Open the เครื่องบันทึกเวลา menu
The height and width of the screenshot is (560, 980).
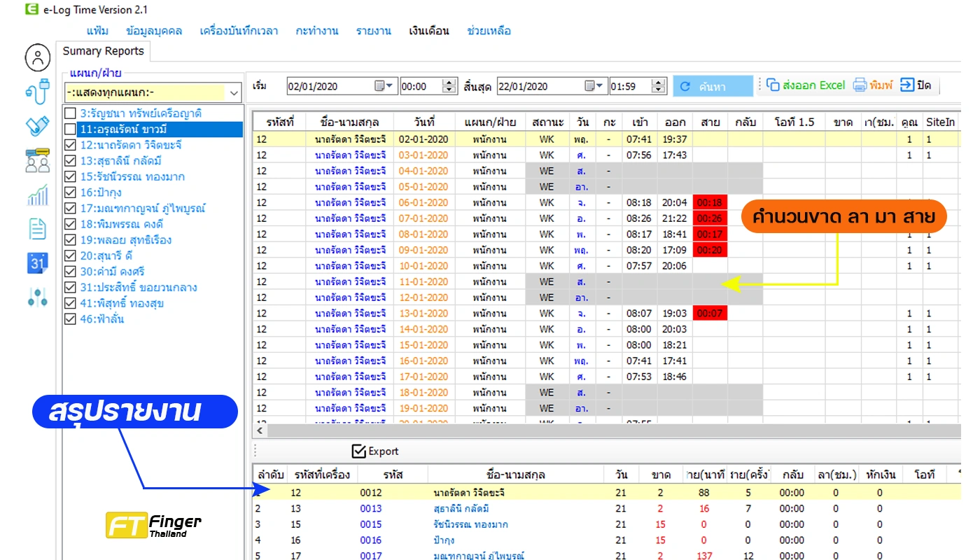pyautogui.click(x=239, y=31)
